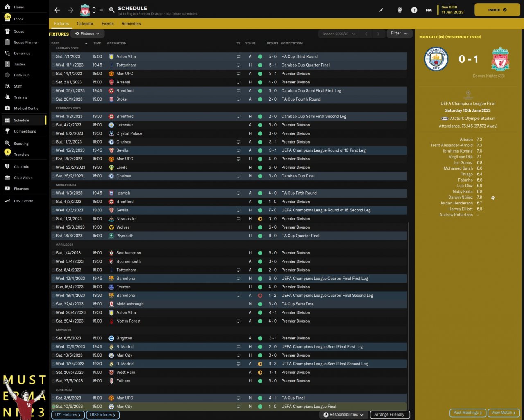Click the Club Info shield icon in the sidebar
The height and width of the screenshot is (420, 524).
pos(7,166)
